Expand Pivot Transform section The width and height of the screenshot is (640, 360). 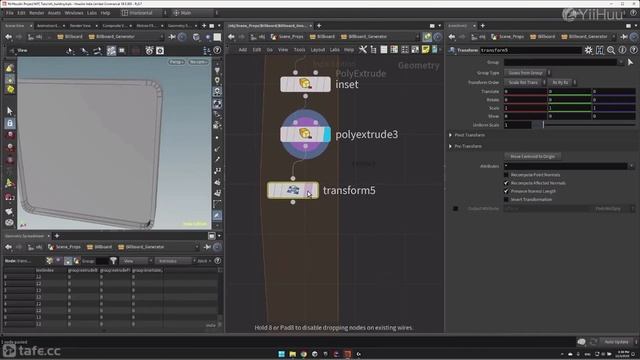[451, 135]
